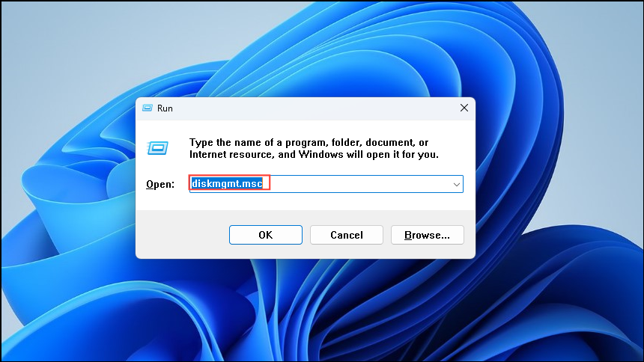
Task: Close the Run dialog with the X
Action: pos(464,108)
